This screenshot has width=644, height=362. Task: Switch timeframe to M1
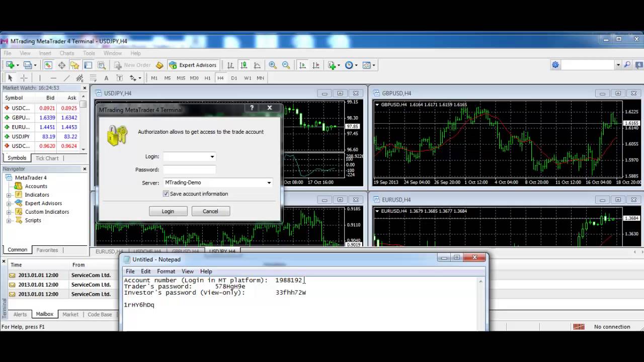tap(154, 78)
